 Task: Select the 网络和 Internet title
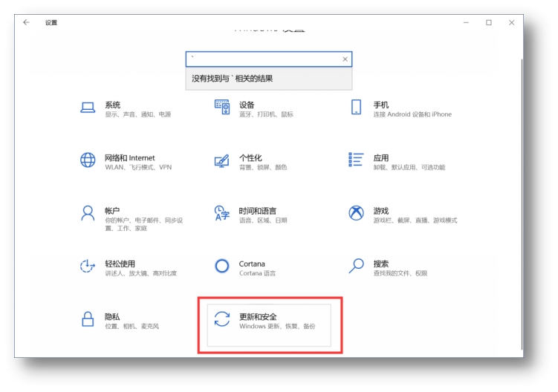point(130,158)
